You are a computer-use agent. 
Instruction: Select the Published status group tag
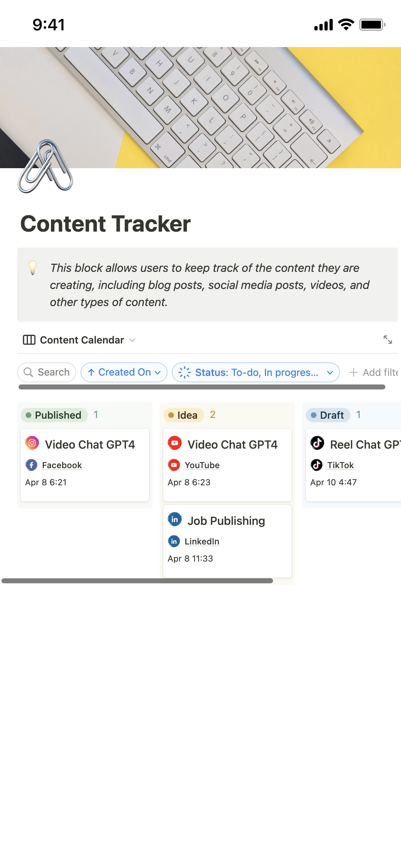(x=55, y=415)
